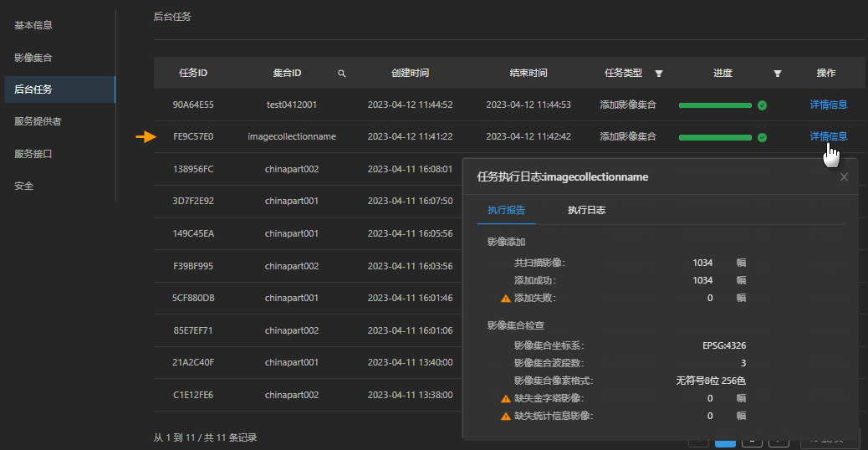This screenshot has width=868, height=450.
Task: Click the search icon beside 集合ID header
Action: (341, 74)
